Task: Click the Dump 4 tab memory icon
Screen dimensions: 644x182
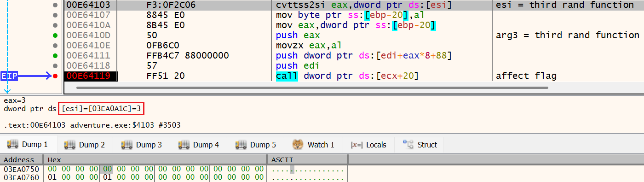Action: [184, 144]
